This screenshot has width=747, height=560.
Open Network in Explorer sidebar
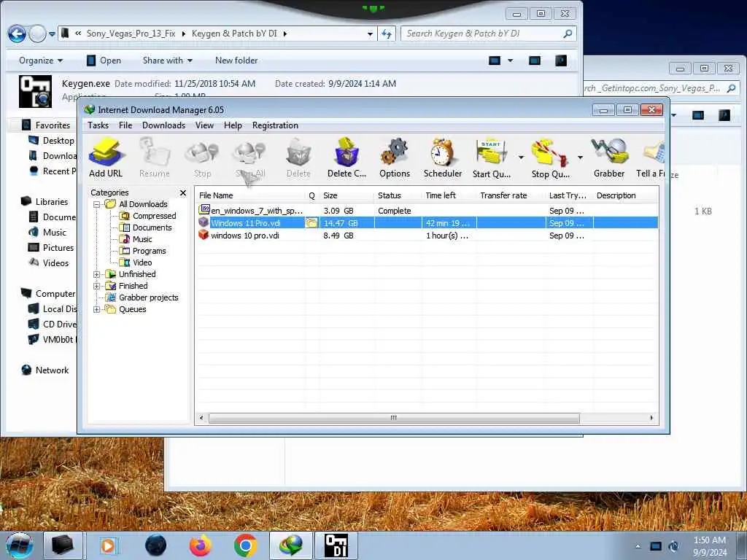pos(52,370)
